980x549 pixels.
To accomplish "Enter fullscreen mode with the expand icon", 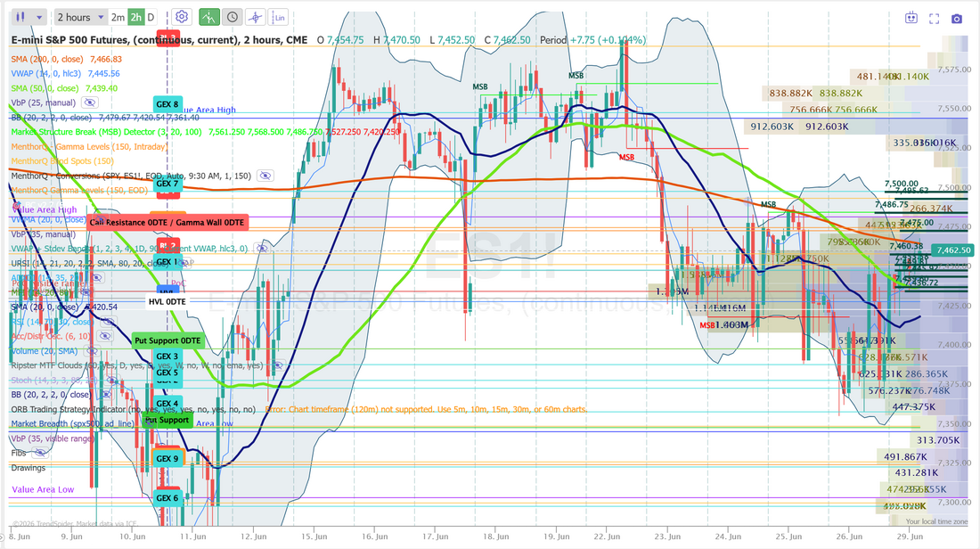I will tap(934, 19).
